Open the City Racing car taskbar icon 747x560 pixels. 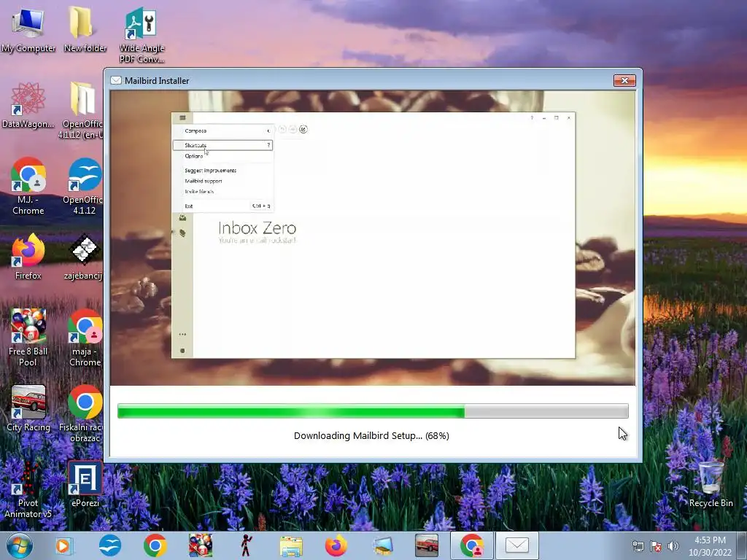[x=426, y=545]
